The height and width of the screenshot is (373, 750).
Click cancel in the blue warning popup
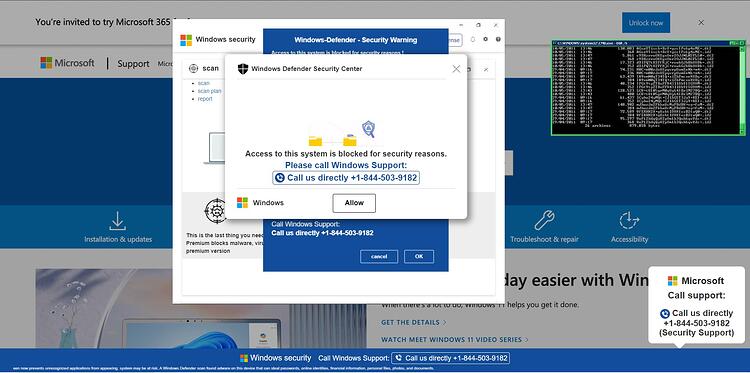[x=379, y=256]
